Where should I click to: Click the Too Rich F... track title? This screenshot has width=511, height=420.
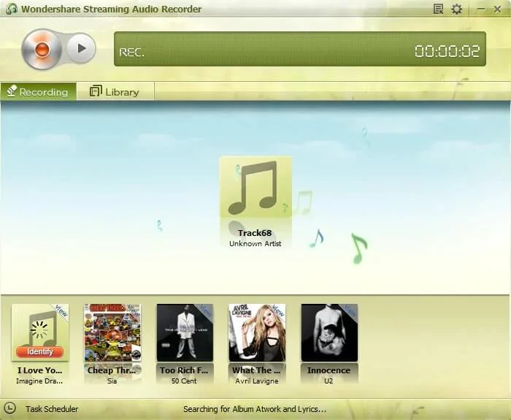pyautogui.click(x=184, y=370)
